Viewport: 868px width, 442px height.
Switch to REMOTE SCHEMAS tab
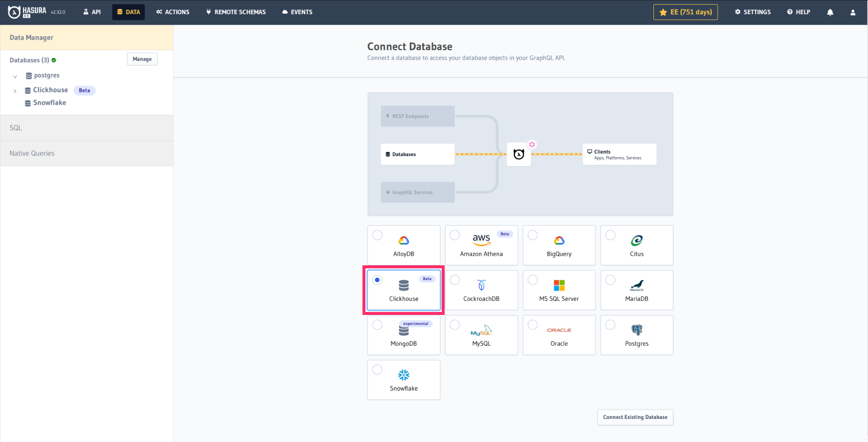coord(236,12)
